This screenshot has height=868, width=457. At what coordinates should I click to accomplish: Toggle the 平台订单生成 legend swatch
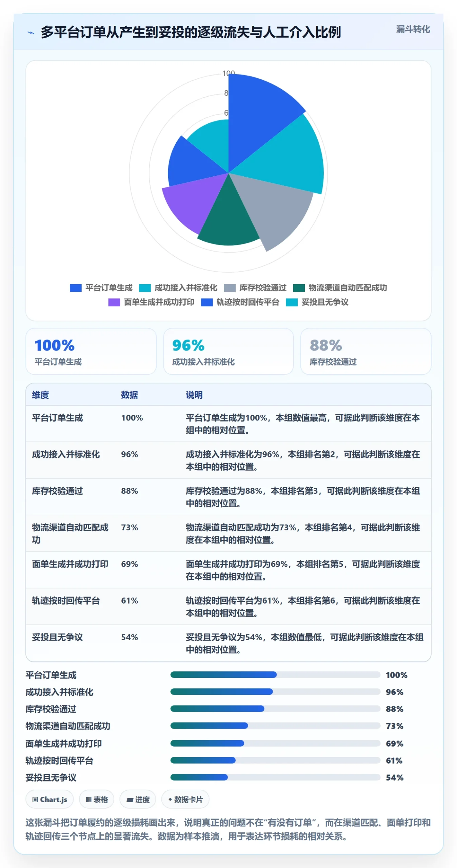click(75, 288)
